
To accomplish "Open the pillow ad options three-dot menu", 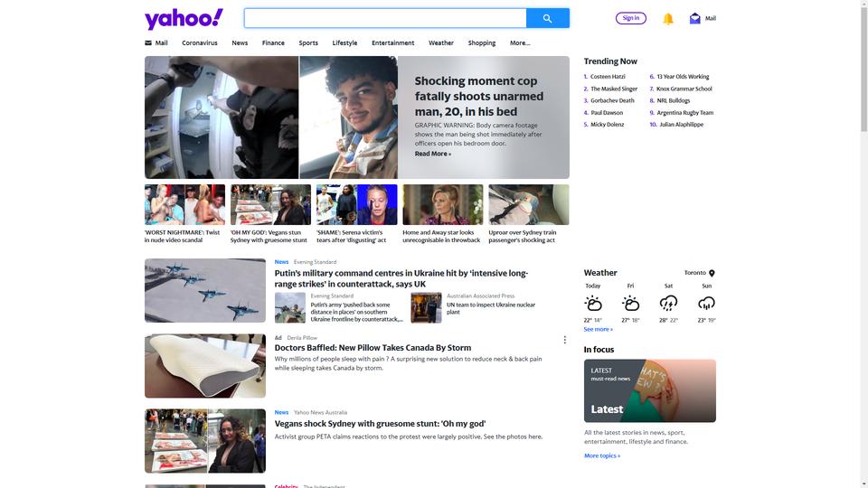I will click(564, 340).
